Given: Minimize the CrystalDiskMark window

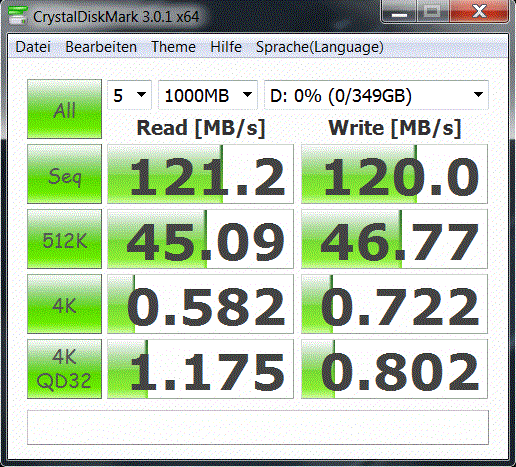Looking at the screenshot, I should coord(399,13).
